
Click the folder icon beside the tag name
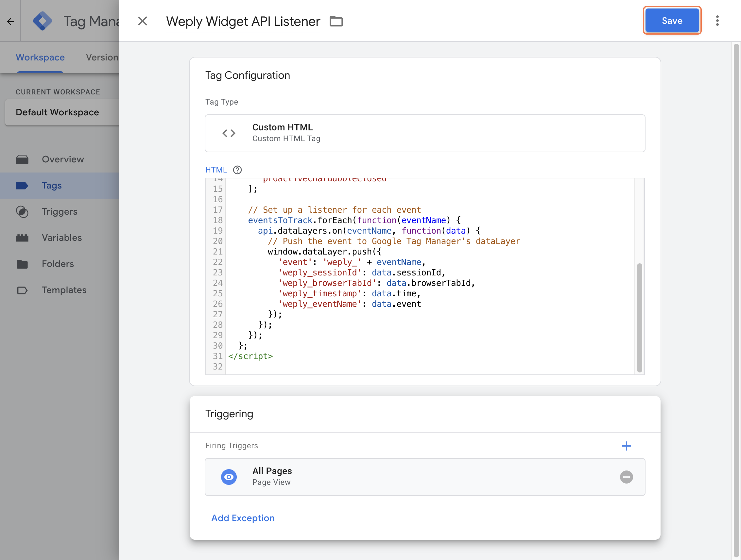(336, 22)
